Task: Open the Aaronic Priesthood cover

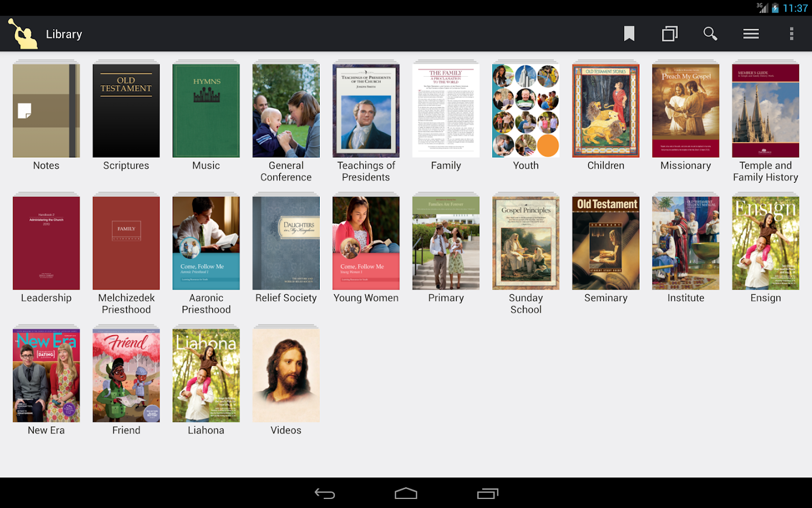Action: click(206, 243)
